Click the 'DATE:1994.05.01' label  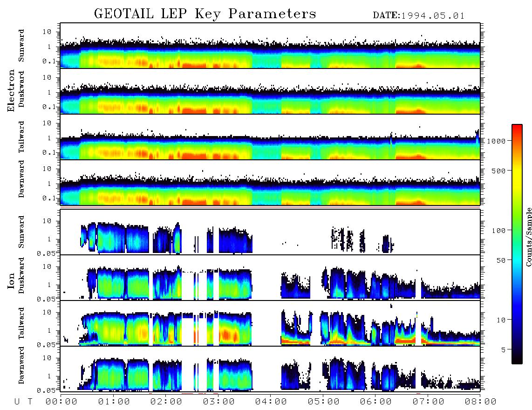point(419,16)
